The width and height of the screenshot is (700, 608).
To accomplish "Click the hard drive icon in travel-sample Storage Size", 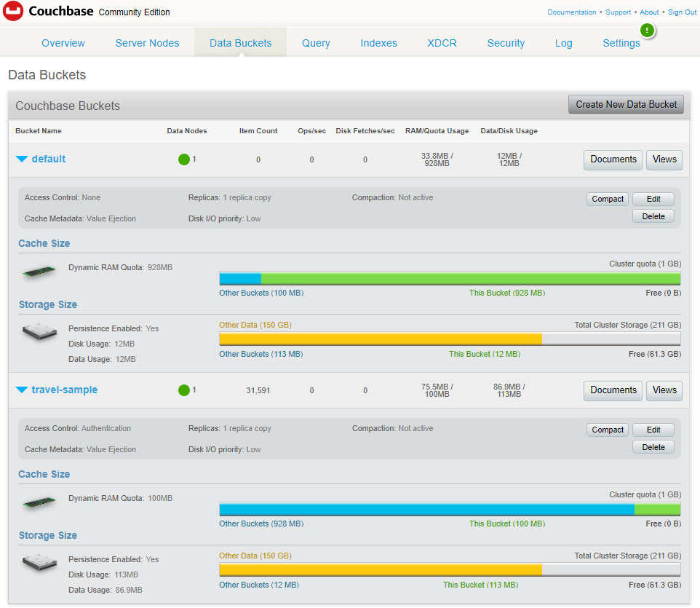I will point(40,562).
